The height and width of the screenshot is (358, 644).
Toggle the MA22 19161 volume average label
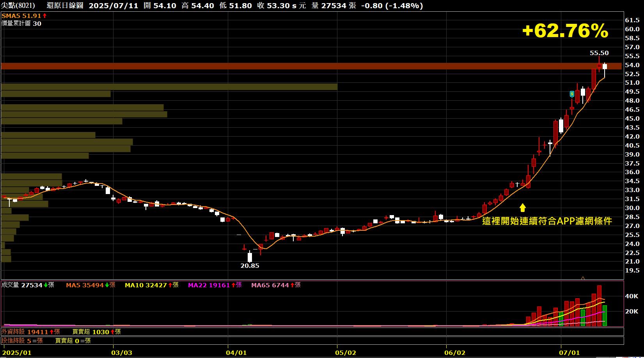pyautogui.click(x=209, y=285)
